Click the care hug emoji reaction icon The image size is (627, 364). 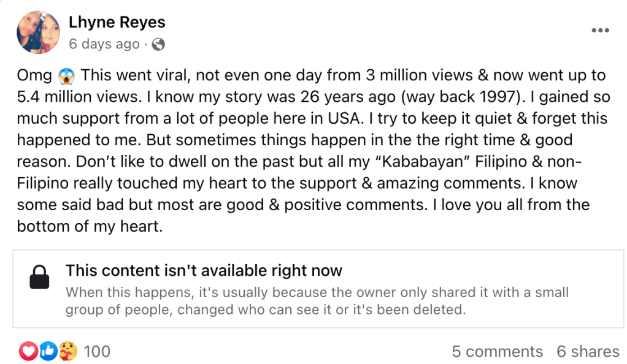66,351
